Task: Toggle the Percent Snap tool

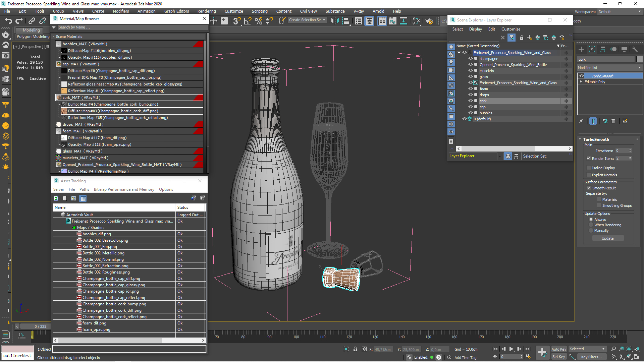Action: click(x=259, y=21)
